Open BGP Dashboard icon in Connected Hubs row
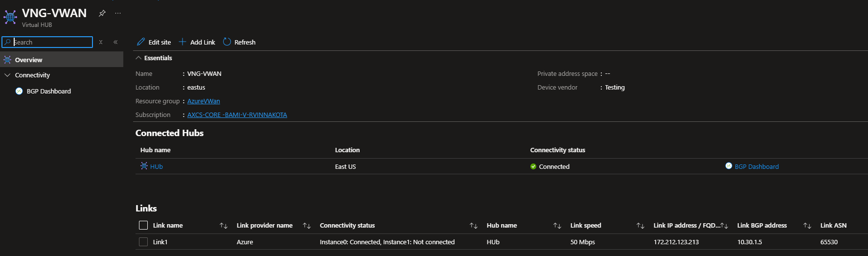 [729, 166]
